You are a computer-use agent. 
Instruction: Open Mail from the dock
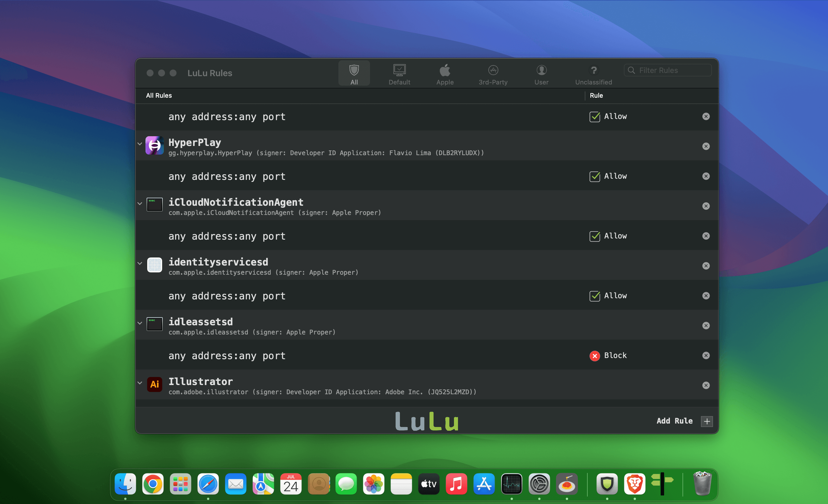(x=235, y=484)
